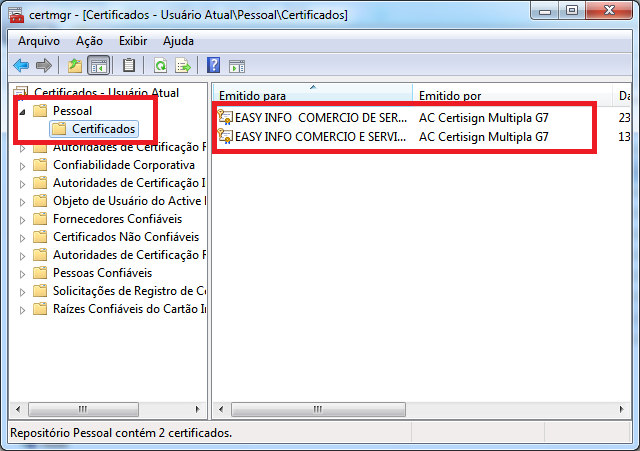Image resolution: width=640 pixels, height=451 pixels.
Task: Select Raízes Confiáveis do Cartão tree item
Action: coord(130,309)
